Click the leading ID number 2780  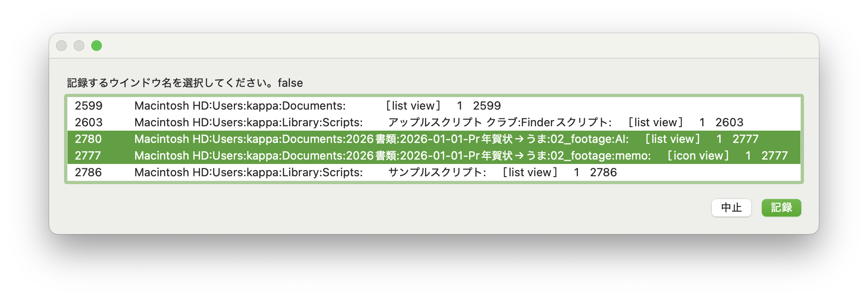(88, 139)
